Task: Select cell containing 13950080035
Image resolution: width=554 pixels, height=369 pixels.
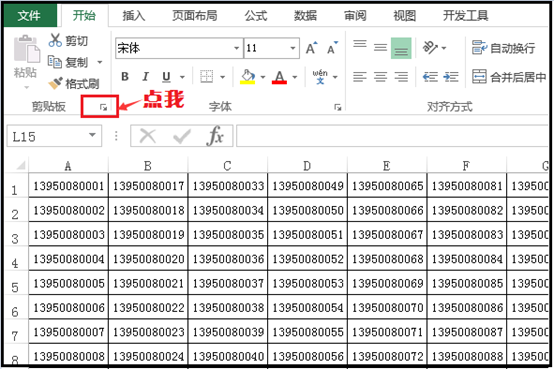Action: (x=228, y=234)
